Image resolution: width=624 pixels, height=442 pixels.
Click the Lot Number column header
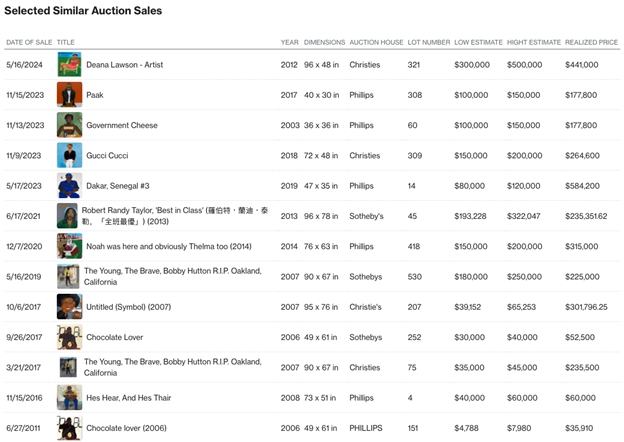tap(429, 43)
